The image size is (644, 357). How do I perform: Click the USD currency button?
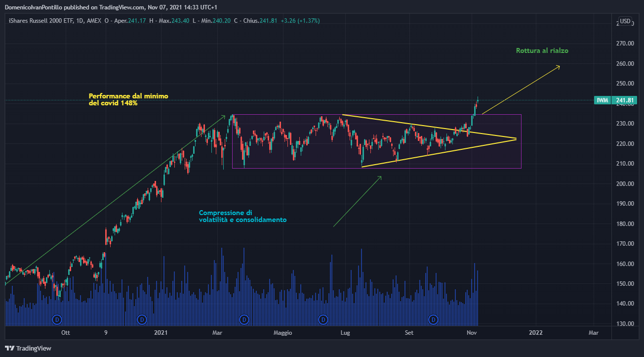(x=625, y=21)
